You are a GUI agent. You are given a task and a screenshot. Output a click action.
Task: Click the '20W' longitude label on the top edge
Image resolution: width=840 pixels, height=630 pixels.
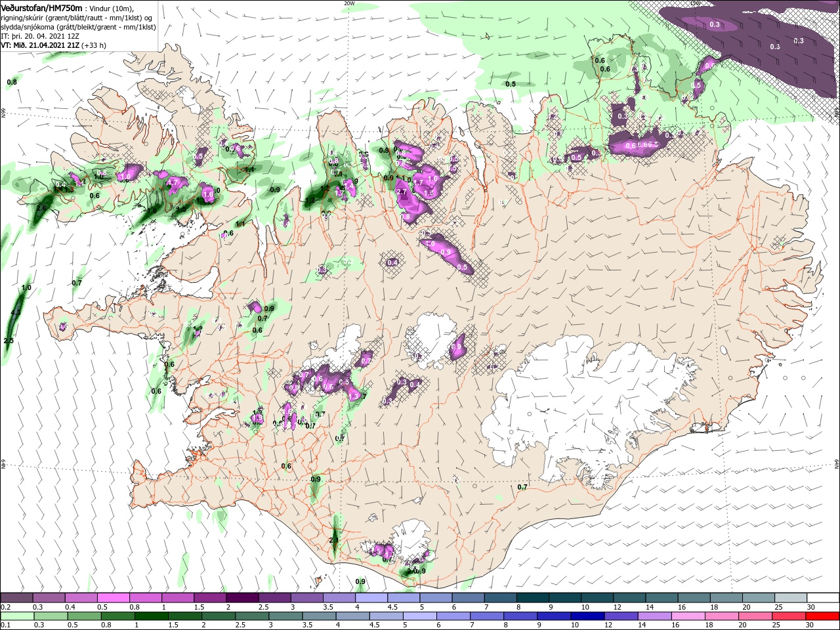(x=349, y=3)
